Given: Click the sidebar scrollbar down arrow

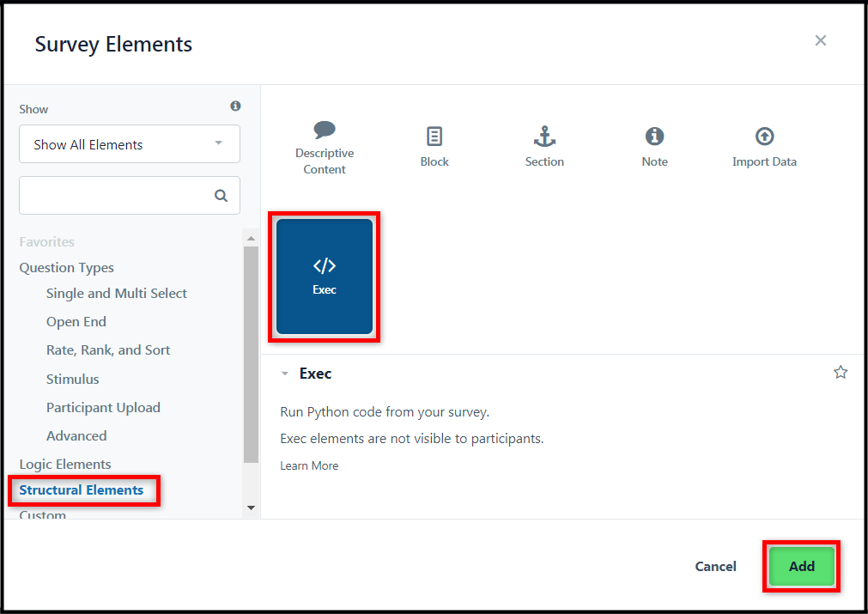Looking at the screenshot, I should (251, 508).
